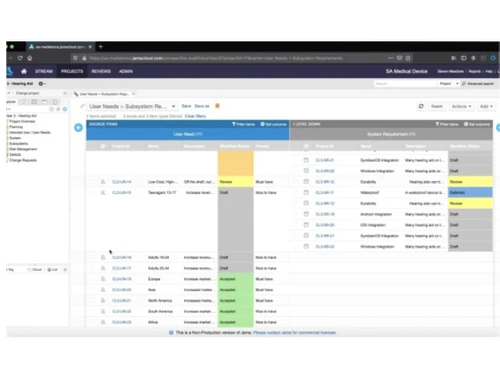Select Subsystems in the project tree

point(19,143)
